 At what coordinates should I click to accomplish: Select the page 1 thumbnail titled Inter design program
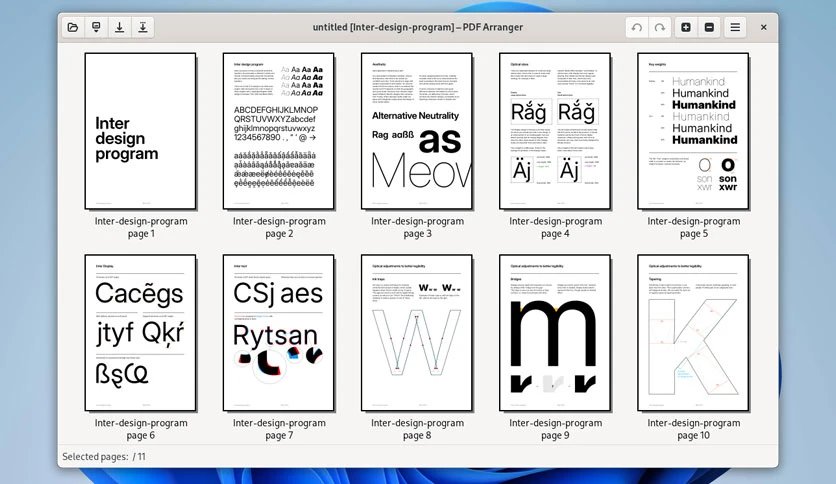[x=140, y=131]
